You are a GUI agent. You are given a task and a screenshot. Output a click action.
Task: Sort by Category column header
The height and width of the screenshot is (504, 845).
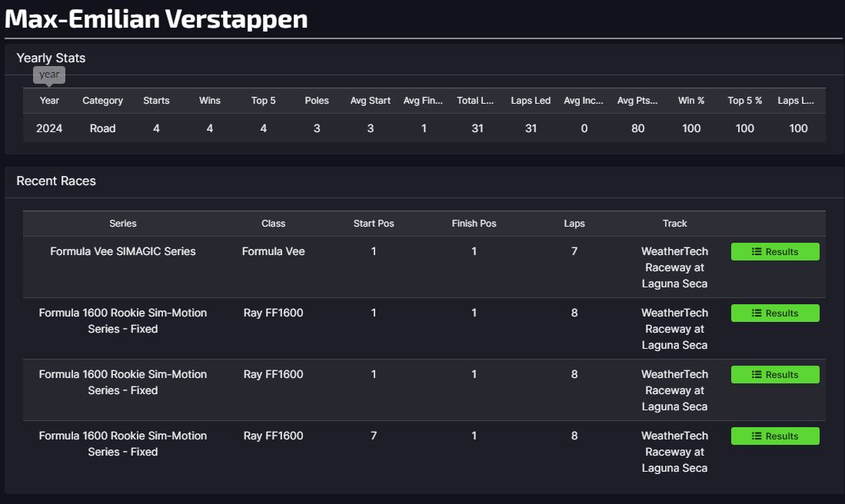click(102, 101)
